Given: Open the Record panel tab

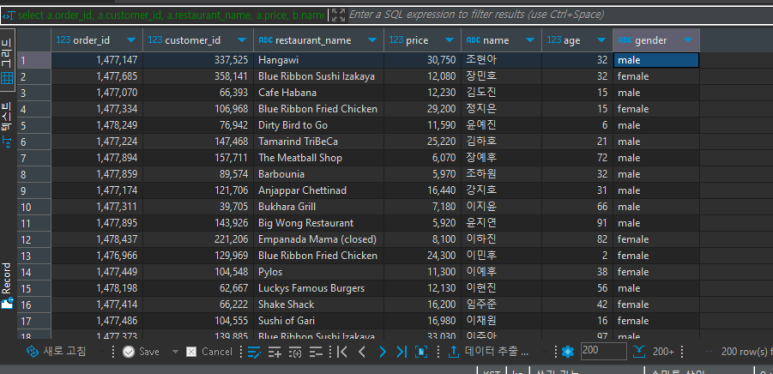Looking at the screenshot, I should coord(7,286).
